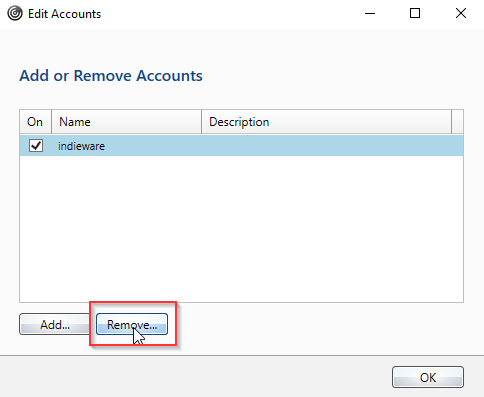Confirm with the OK button

(x=428, y=377)
